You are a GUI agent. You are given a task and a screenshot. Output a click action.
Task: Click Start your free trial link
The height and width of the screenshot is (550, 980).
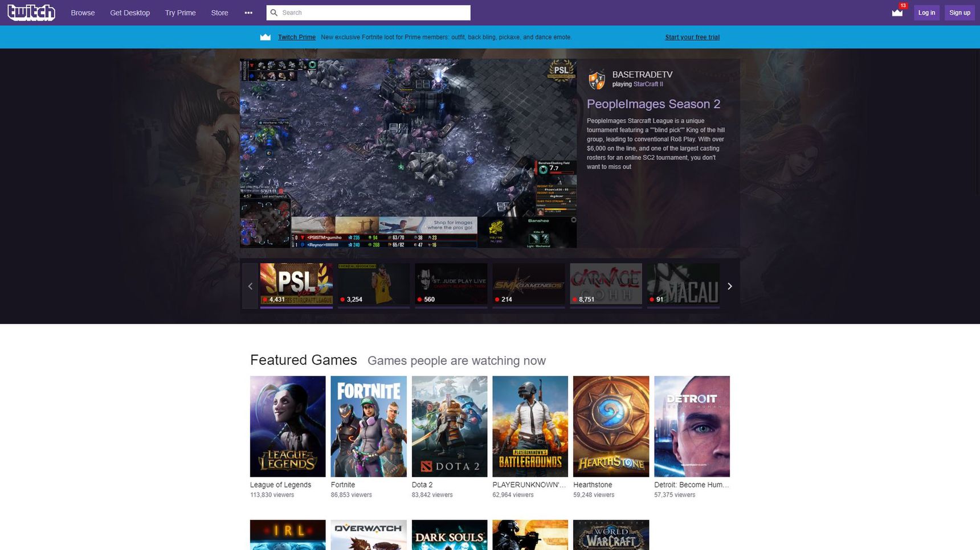coord(692,37)
